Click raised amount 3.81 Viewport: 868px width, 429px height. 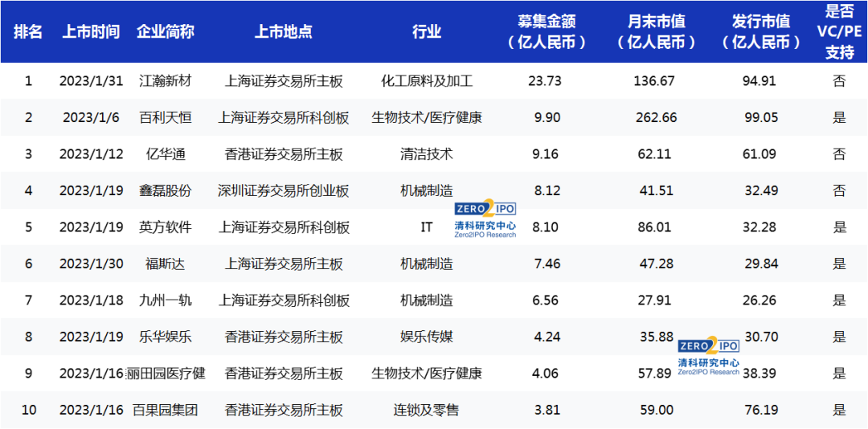[x=547, y=411]
